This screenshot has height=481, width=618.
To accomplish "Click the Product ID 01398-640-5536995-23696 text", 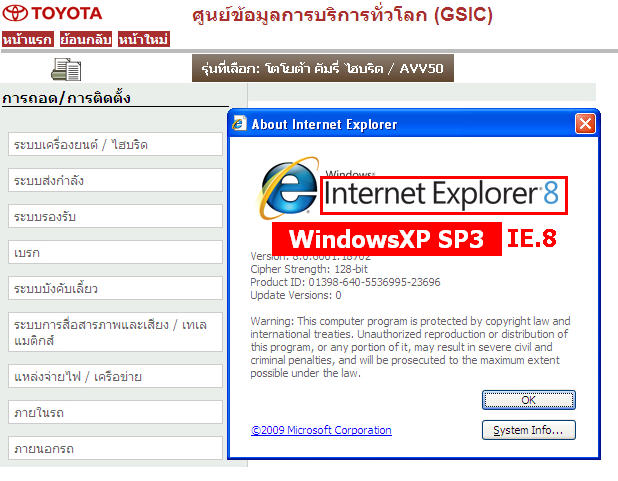I will point(345,282).
